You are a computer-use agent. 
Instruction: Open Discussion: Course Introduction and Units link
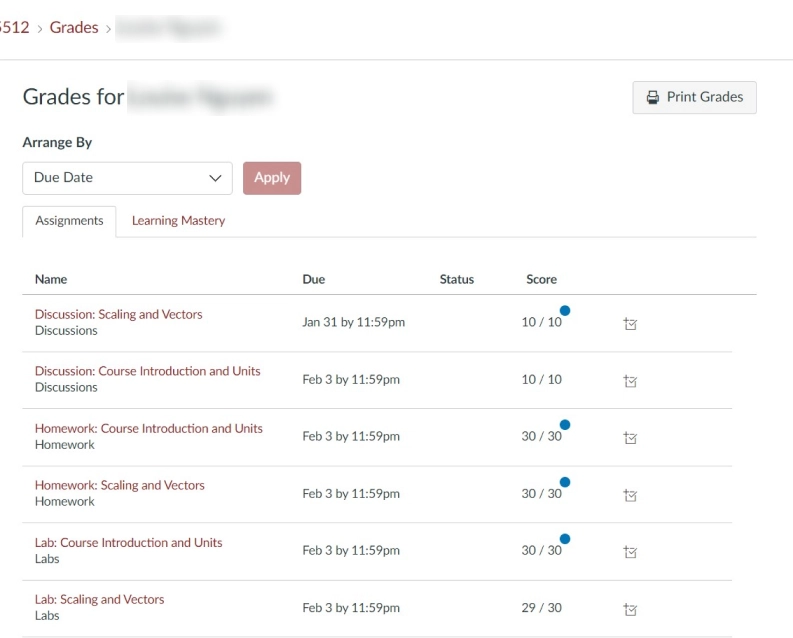click(x=147, y=371)
